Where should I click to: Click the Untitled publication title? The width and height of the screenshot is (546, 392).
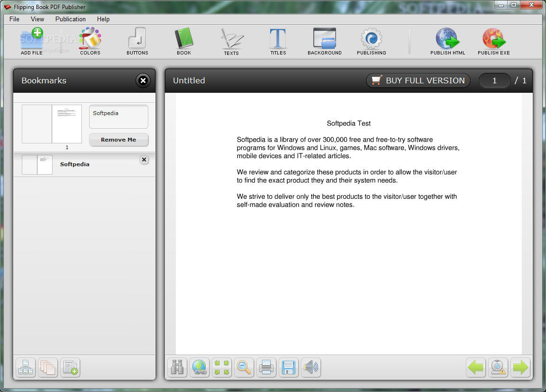click(x=189, y=80)
